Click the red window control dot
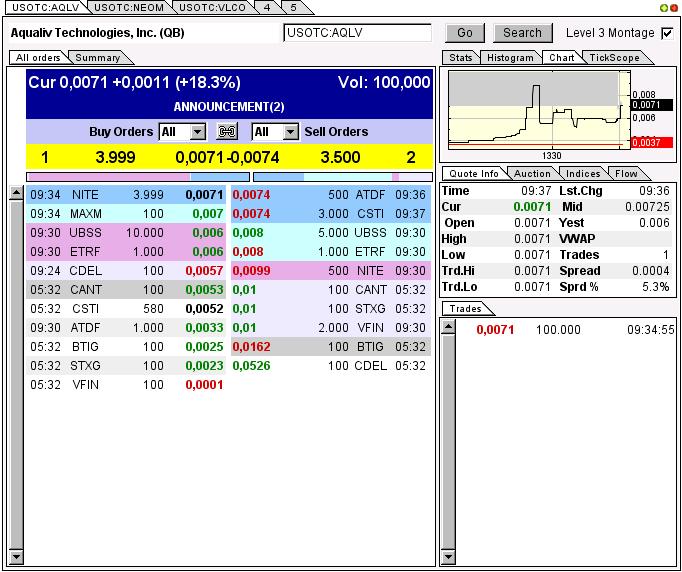Screen dimensions: 682x572 click(674, 8)
